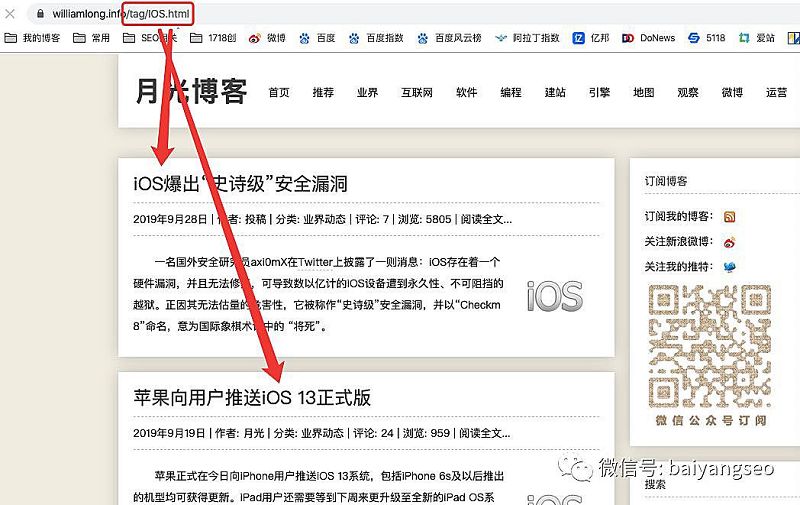
Task: Open the 互联网 navigation menu item
Action: [417, 92]
